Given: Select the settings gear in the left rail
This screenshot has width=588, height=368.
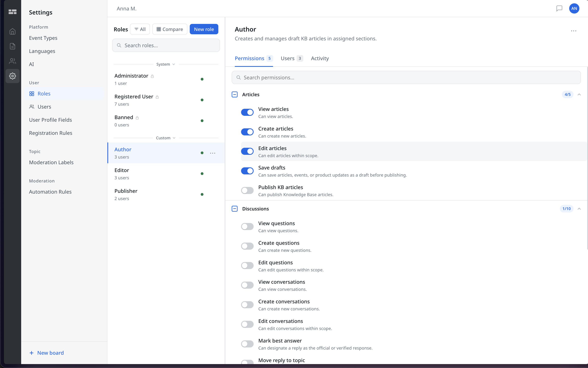Looking at the screenshot, I should 12,76.
